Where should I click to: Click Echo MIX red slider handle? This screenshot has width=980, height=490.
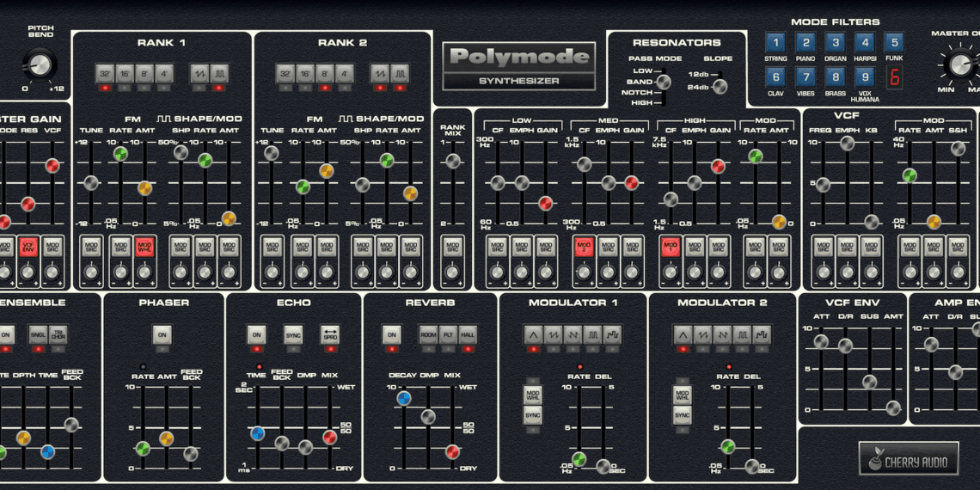point(329,437)
